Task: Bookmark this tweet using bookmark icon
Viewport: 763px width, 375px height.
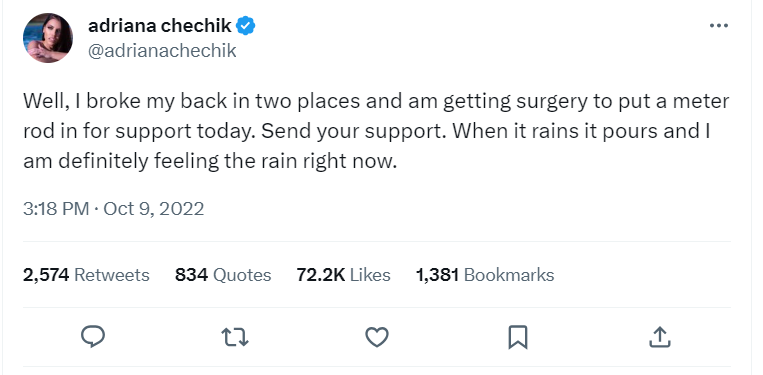Action: point(518,337)
